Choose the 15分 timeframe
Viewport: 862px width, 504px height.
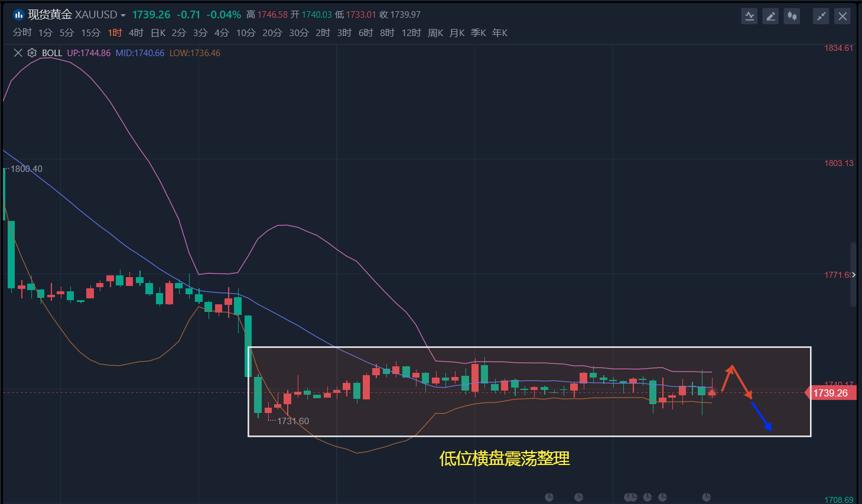[91, 32]
